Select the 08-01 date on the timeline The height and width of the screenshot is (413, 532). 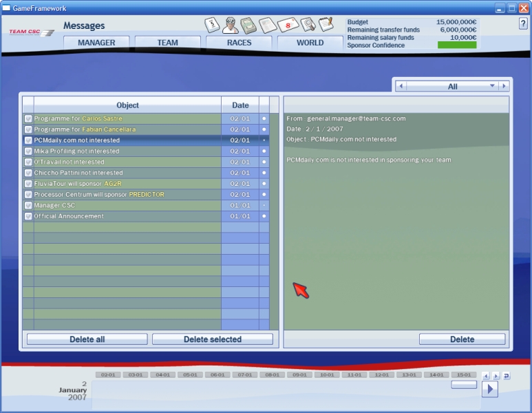272,375
